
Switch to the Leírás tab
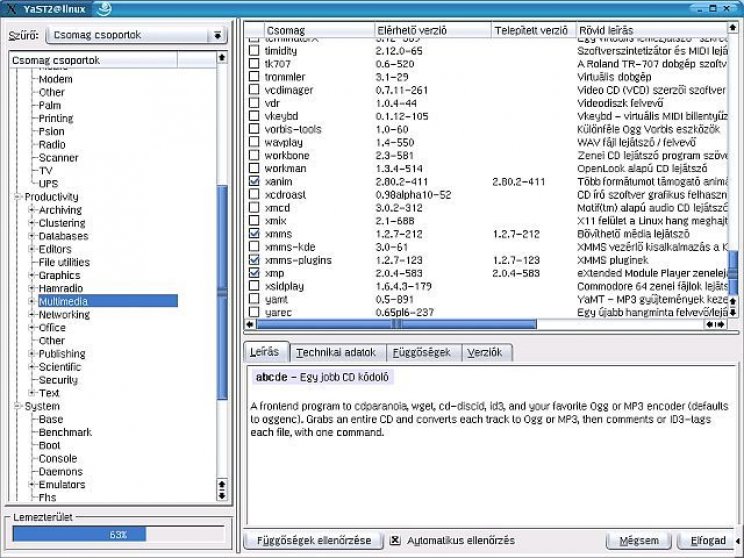coord(265,352)
